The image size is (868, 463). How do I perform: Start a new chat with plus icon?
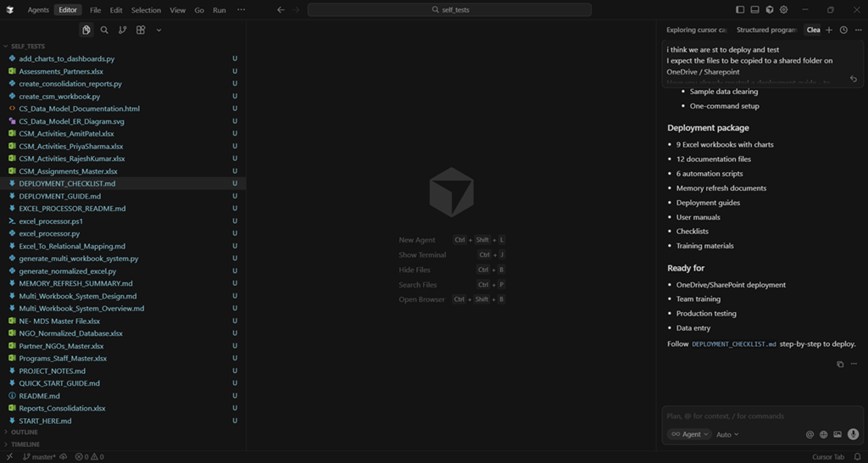tap(829, 30)
